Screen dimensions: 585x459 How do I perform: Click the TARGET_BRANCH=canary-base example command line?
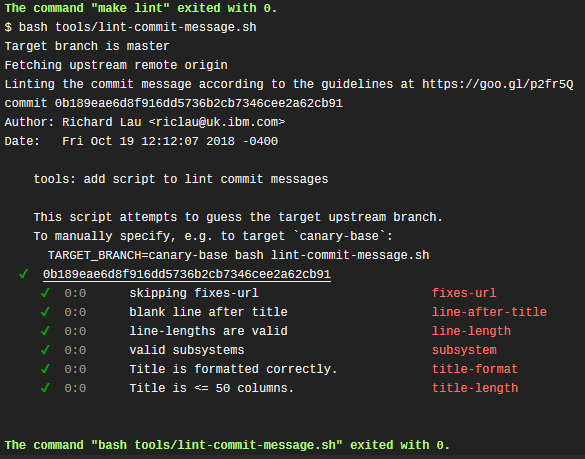tap(238, 256)
